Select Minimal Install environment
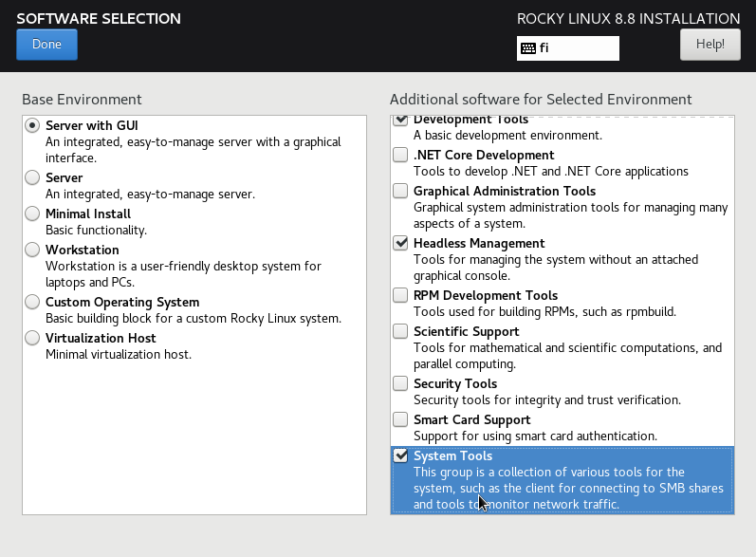Screen dimensions: 756x557 [x=33, y=214]
